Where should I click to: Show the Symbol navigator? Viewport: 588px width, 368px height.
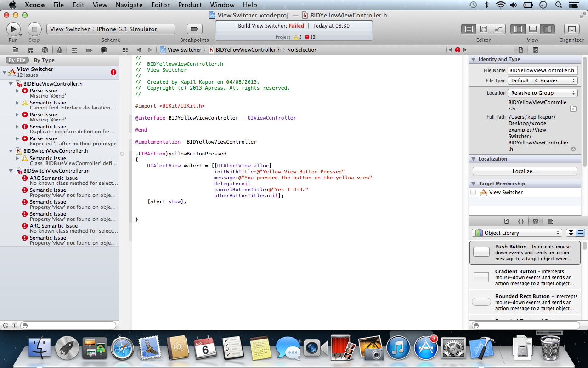[x=30, y=50]
